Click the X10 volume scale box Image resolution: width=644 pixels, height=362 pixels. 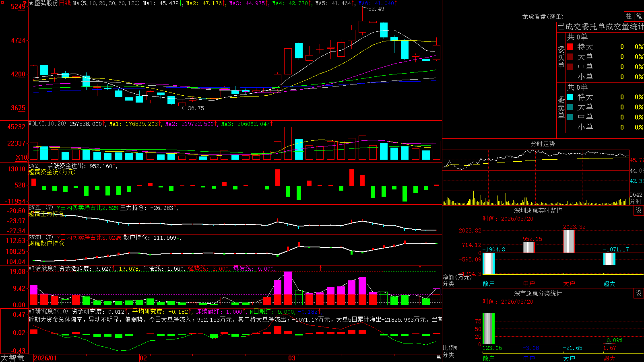click(21, 157)
